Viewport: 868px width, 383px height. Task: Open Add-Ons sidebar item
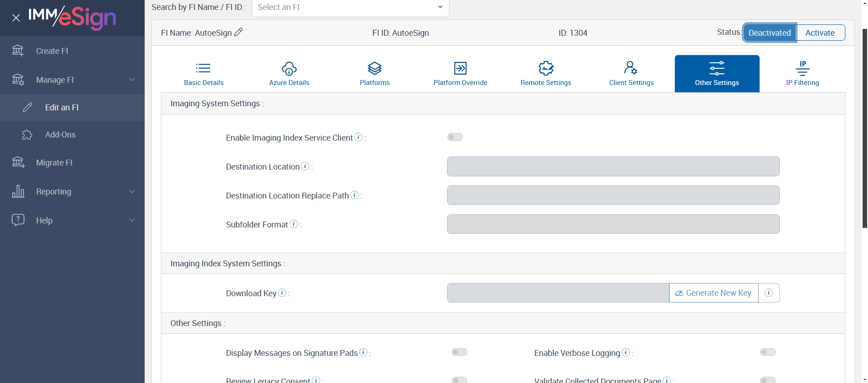[72, 135]
